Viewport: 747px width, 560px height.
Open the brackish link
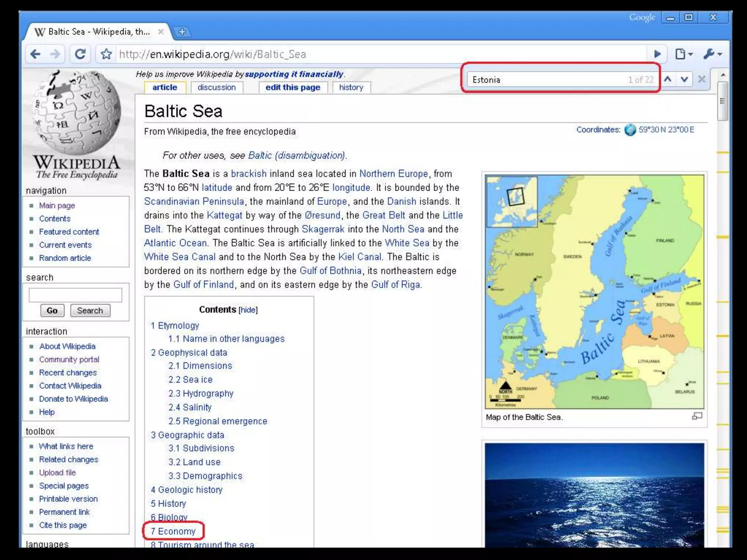pyautogui.click(x=249, y=174)
